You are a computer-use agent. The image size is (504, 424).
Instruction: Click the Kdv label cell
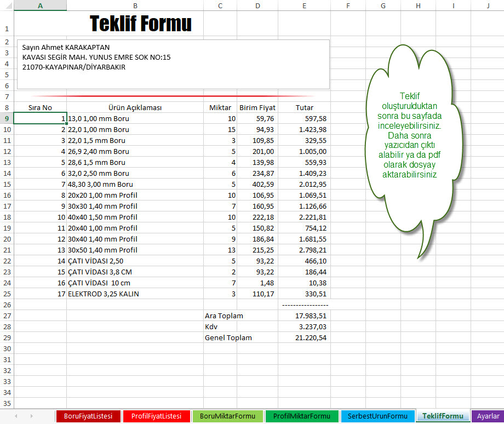220,326
